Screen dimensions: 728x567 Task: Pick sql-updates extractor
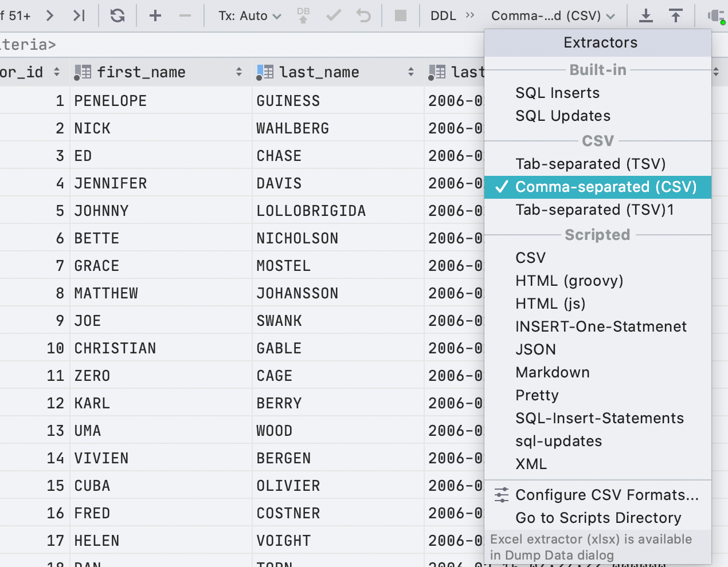(598, 441)
